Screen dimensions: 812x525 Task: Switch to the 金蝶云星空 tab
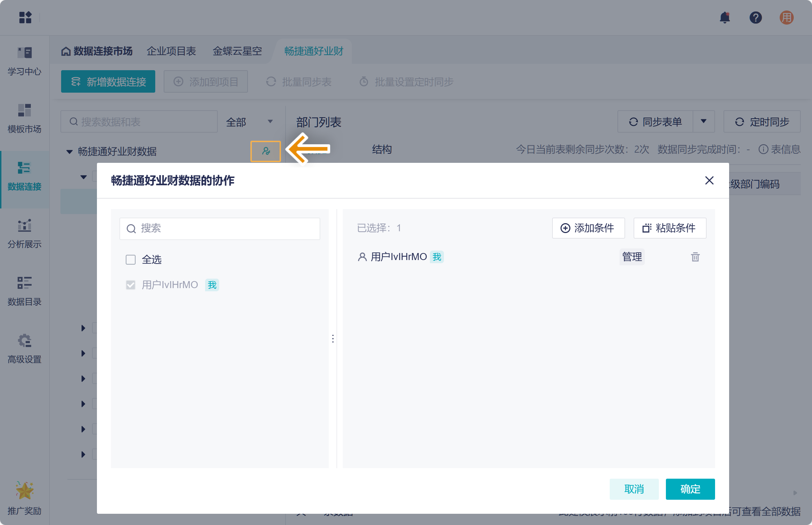point(237,51)
